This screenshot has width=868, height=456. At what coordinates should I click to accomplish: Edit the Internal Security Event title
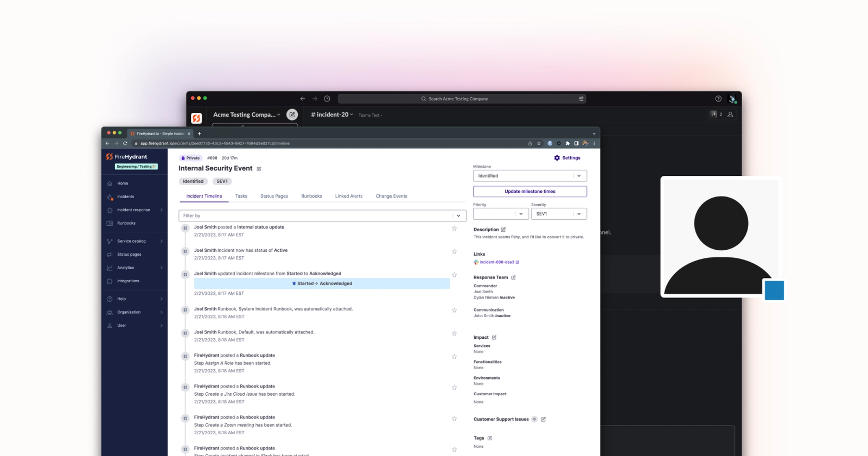click(259, 169)
